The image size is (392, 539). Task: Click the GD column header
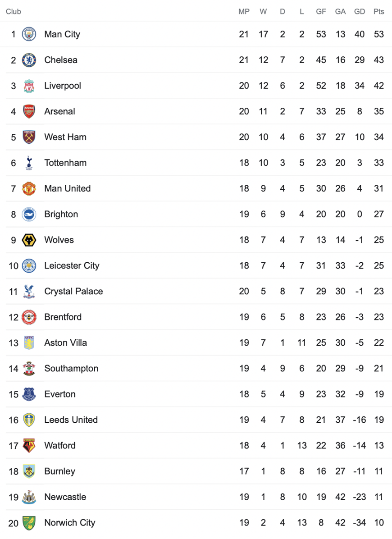(x=360, y=12)
